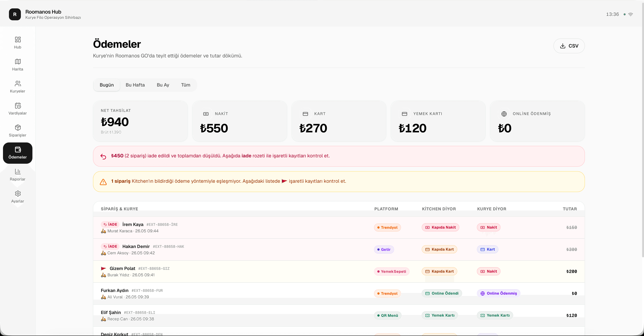This screenshot has height=336, width=644.
Task: Click the İADE badge on Hakan Demir row
Action: click(x=110, y=246)
